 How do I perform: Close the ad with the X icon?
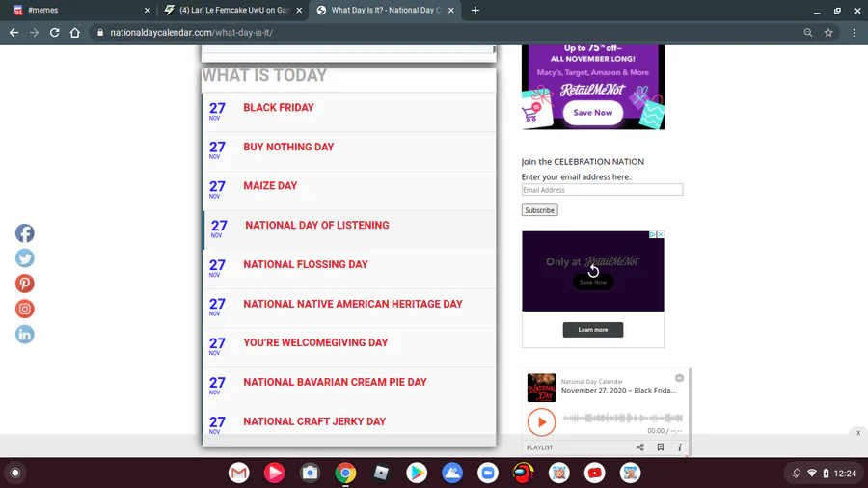click(661, 234)
